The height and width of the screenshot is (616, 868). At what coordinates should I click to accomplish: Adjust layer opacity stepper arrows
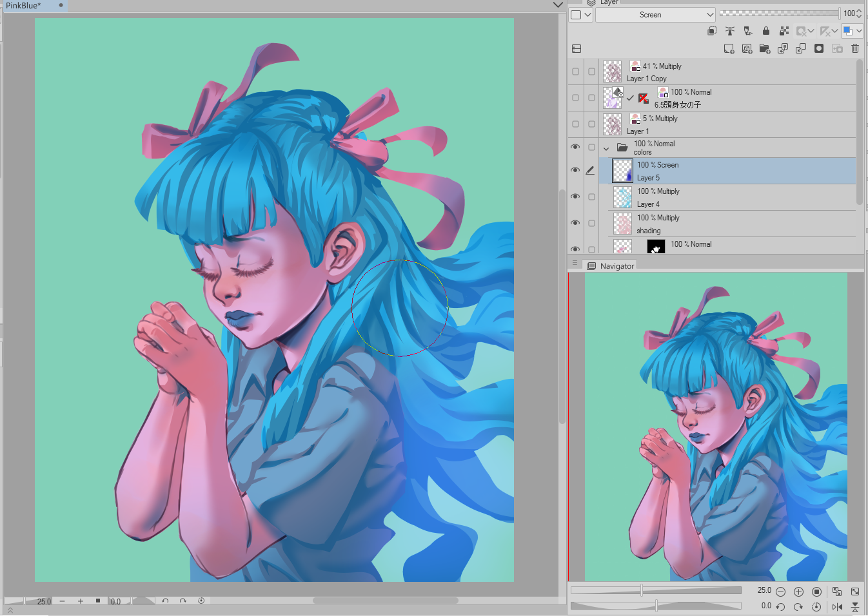[x=859, y=14]
